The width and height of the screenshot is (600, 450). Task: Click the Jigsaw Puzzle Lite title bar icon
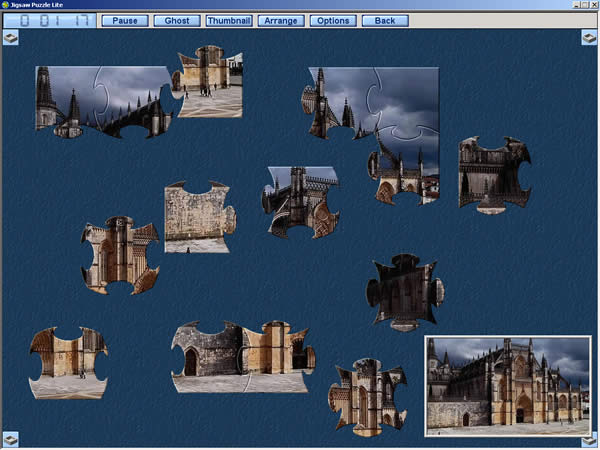pyautogui.click(x=5, y=5)
